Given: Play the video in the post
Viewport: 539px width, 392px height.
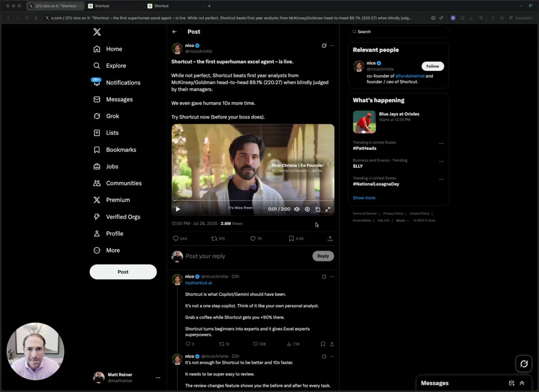Looking at the screenshot, I should (178, 209).
